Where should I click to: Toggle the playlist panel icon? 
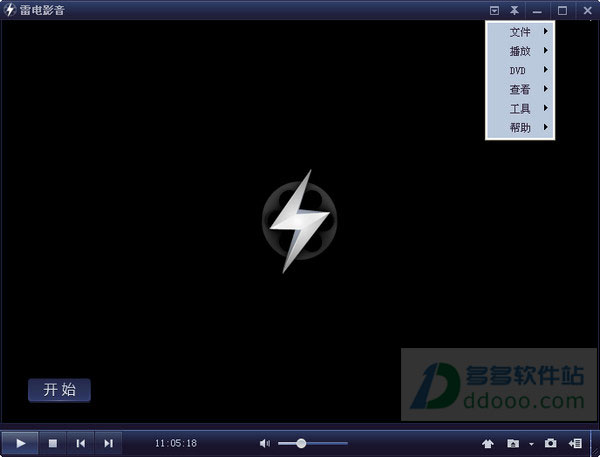(575, 443)
